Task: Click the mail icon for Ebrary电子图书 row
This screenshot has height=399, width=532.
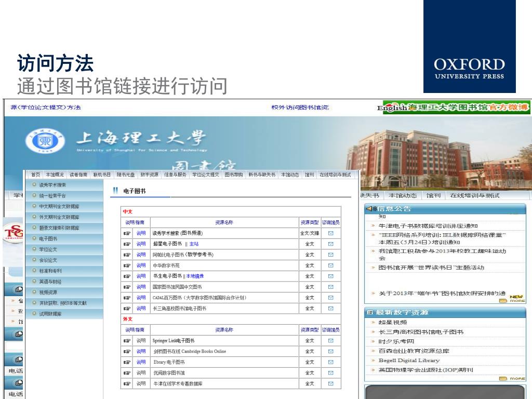Action: 331,362
